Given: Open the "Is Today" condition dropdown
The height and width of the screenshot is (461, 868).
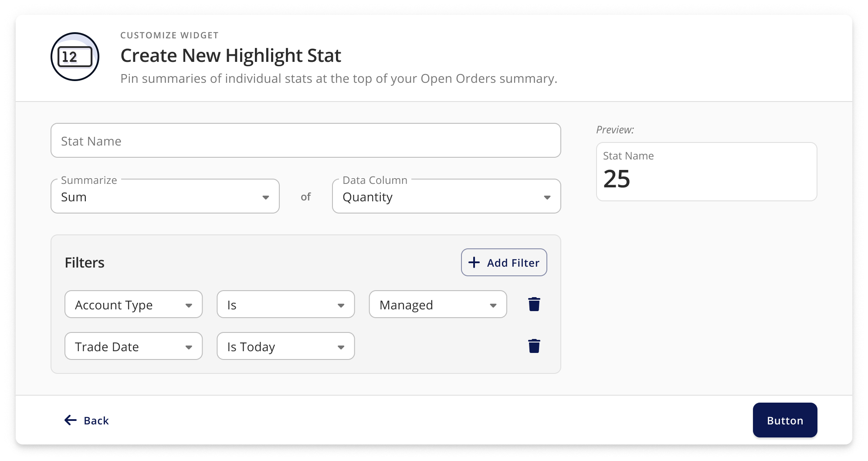Looking at the screenshot, I should (285, 346).
